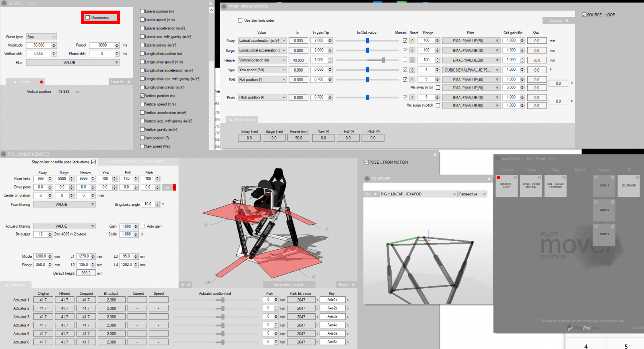Click Actuator 1 position test slider

(215, 300)
